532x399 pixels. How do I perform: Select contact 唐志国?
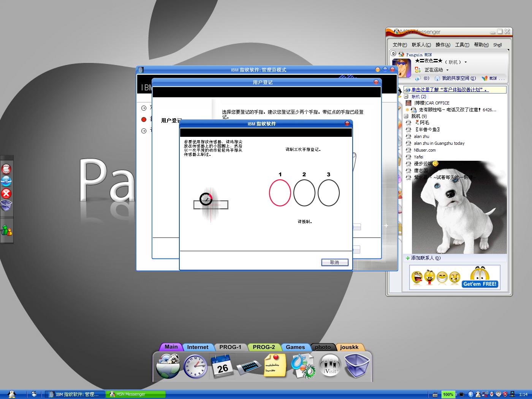pos(421,171)
